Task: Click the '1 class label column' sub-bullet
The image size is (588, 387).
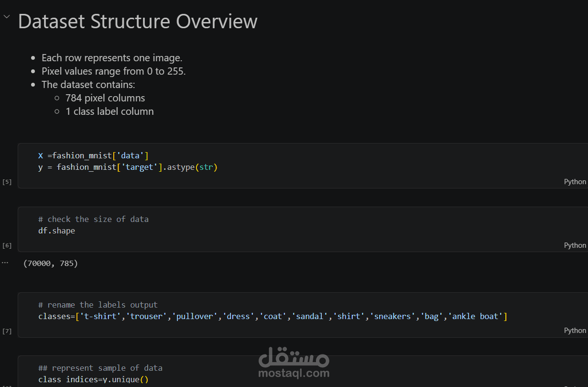Action: tap(109, 111)
